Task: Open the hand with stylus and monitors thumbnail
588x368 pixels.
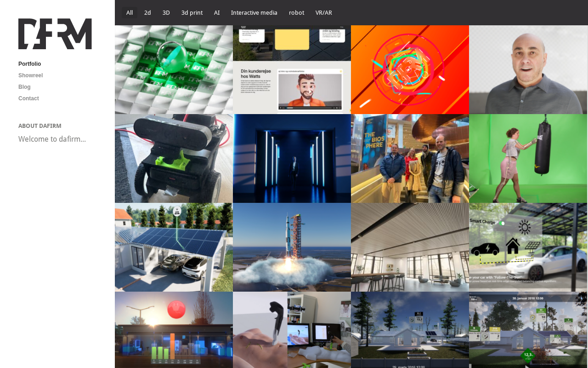Action: [x=292, y=330]
